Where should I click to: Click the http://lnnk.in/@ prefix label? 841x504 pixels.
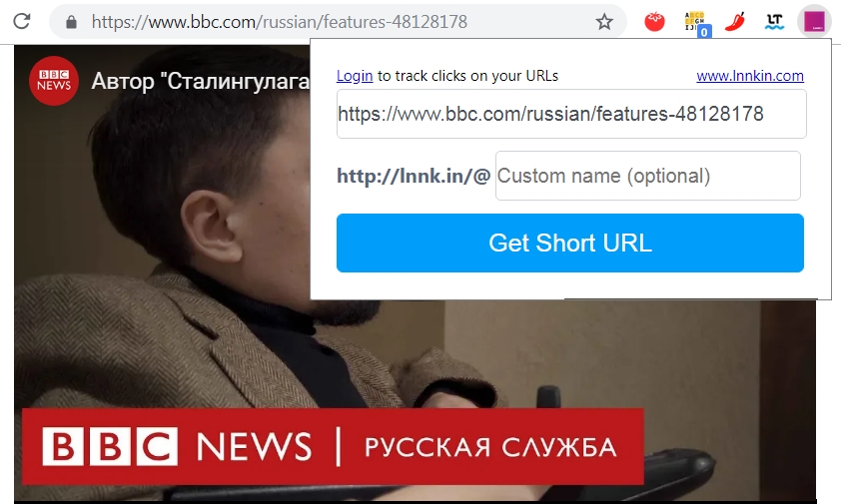click(414, 176)
